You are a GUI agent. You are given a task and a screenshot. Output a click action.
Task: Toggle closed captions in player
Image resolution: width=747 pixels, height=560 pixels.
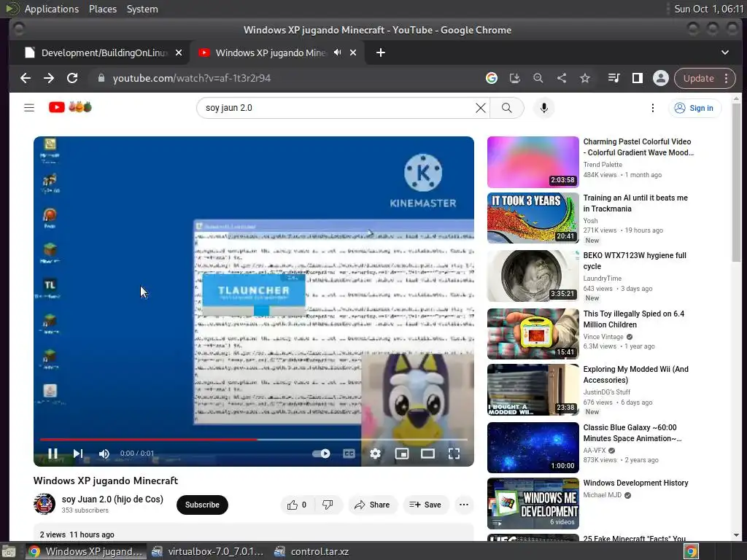point(349,454)
